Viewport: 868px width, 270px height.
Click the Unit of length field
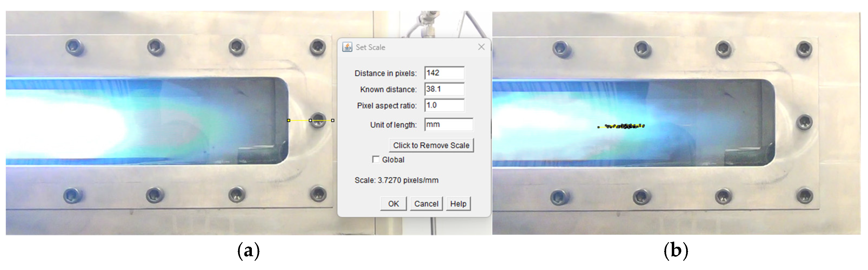pyautogui.click(x=449, y=124)
